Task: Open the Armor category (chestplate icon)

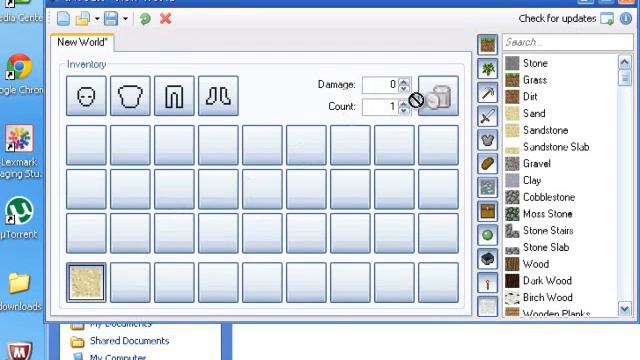Action: [x=488, y=140]
